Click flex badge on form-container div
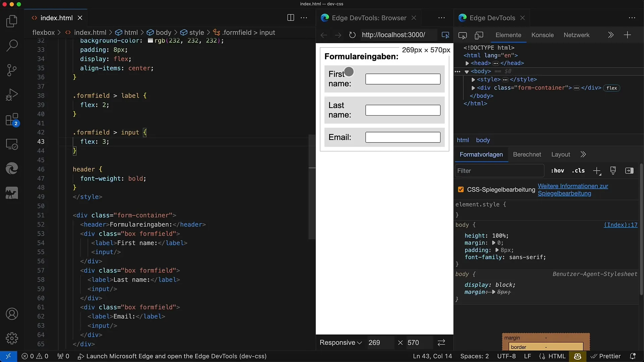Viewport: 644px width, 362px height. tap(611, 88)
